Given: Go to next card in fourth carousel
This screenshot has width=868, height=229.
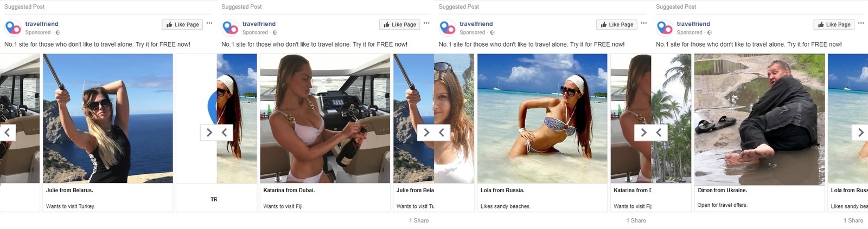Looking at the screenshot, I should [x=860, y=132].
